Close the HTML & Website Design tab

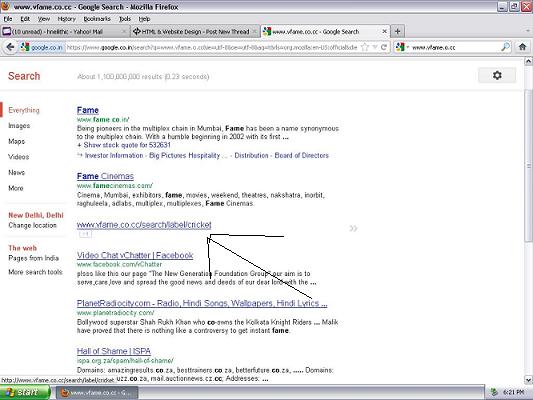coord(254,31)
